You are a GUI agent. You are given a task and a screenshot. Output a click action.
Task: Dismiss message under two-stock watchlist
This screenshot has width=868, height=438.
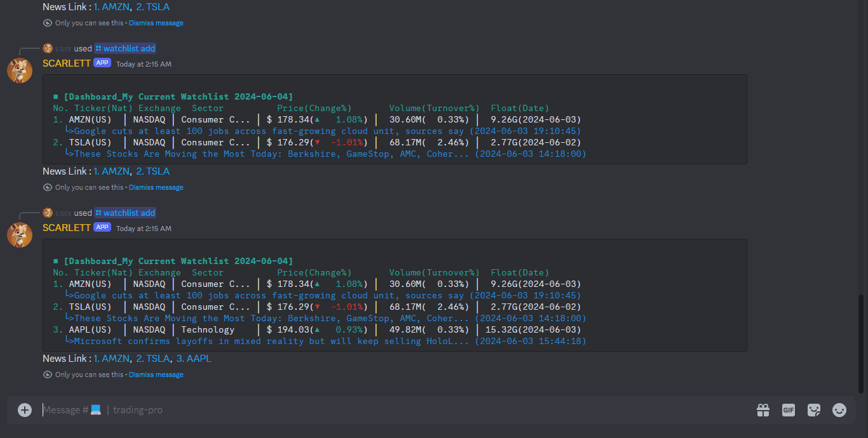[x=156, y=187]
